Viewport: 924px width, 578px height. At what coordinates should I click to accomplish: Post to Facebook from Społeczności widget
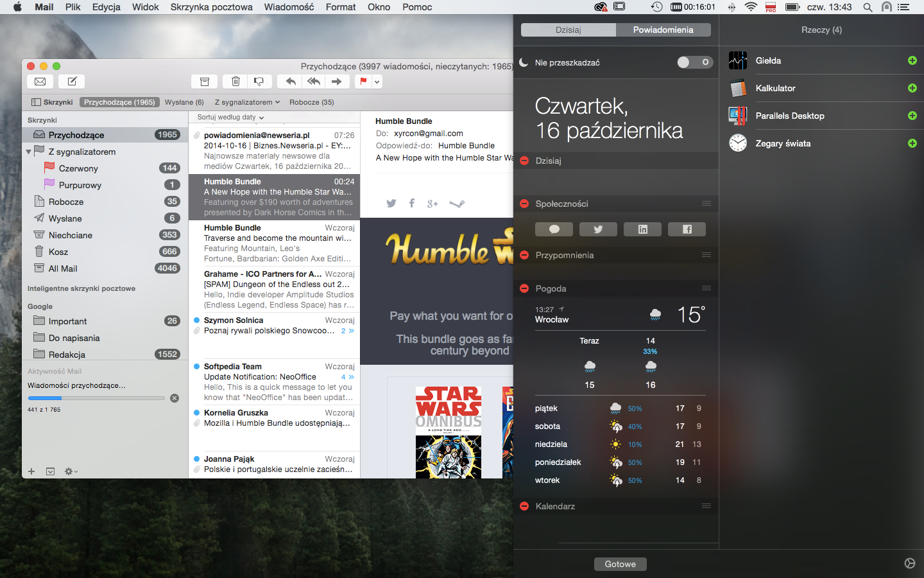point(687,229)
